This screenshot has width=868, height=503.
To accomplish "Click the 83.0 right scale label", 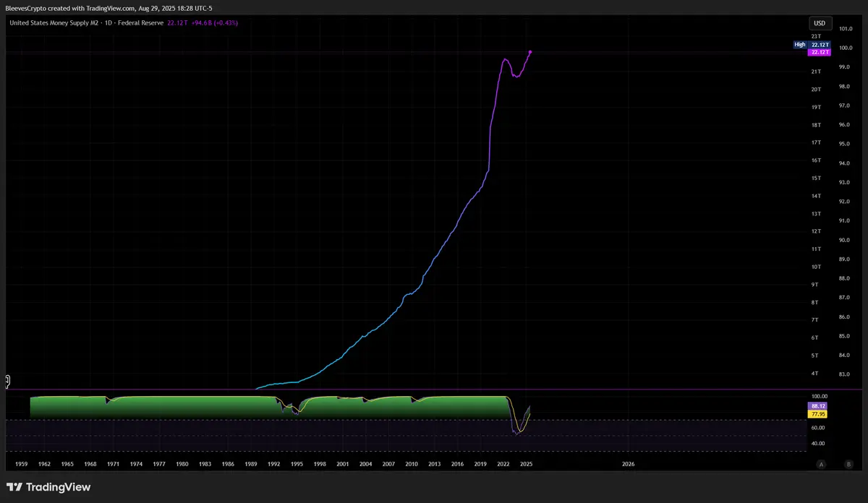I will [844, 374].
